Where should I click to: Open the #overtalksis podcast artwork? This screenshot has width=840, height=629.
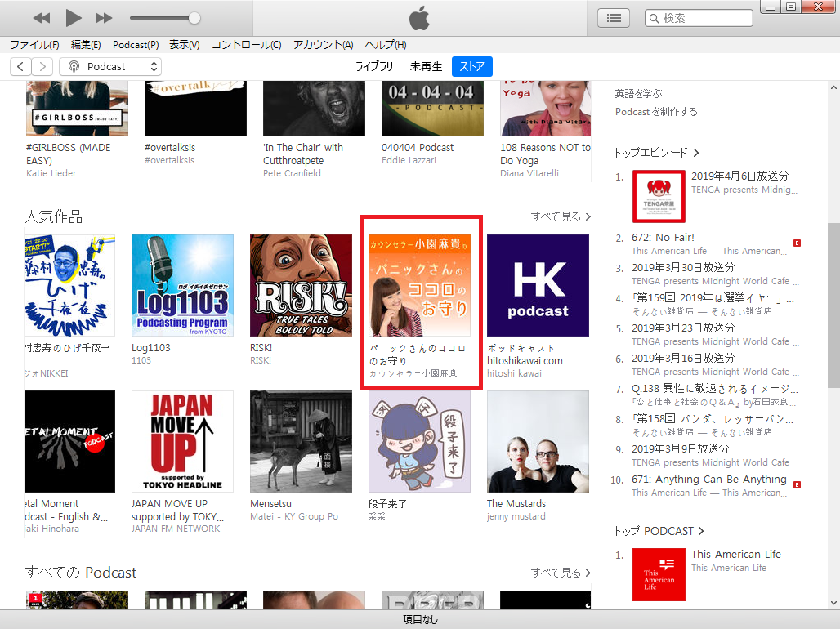coord(195,108)
